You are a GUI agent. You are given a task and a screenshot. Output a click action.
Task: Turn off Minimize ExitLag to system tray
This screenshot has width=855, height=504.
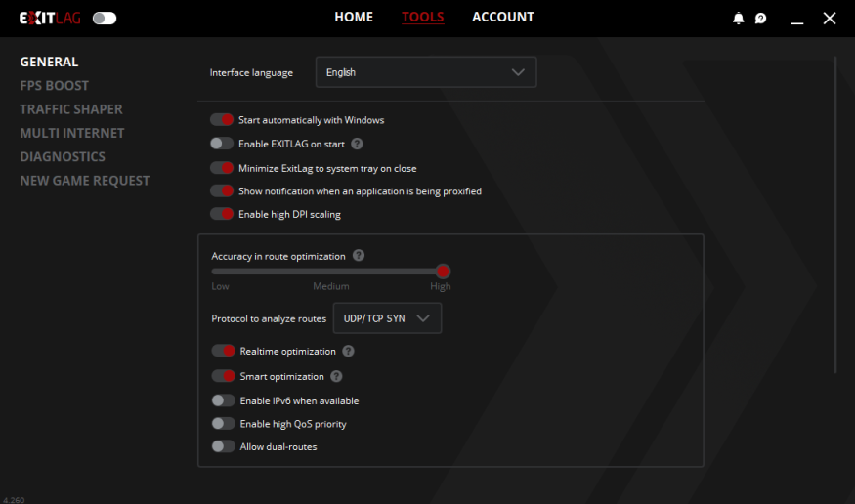click(222, 168)
